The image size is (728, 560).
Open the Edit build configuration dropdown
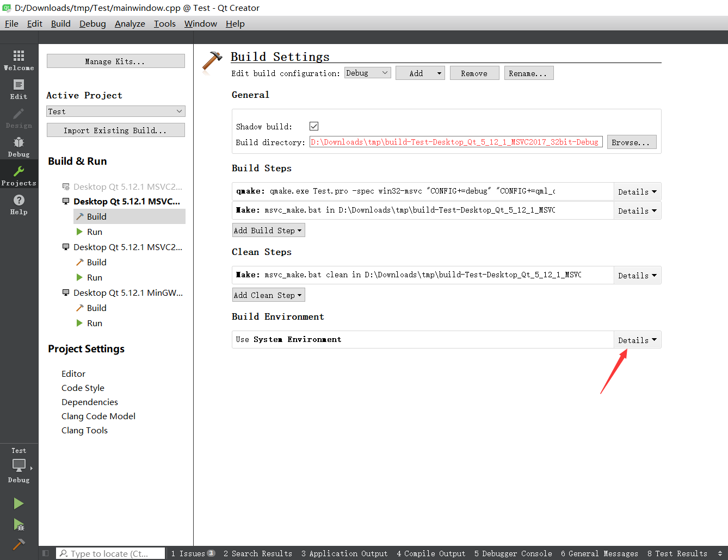coord(368,73)
